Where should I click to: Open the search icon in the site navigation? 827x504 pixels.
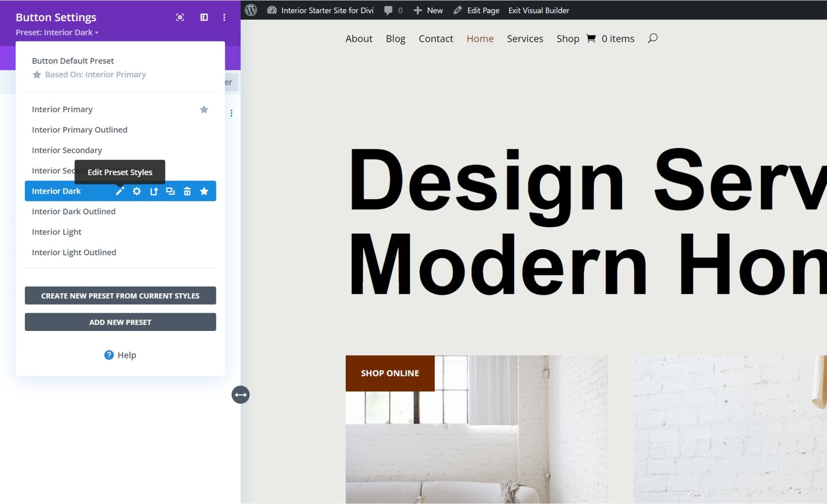click(652, 39)
